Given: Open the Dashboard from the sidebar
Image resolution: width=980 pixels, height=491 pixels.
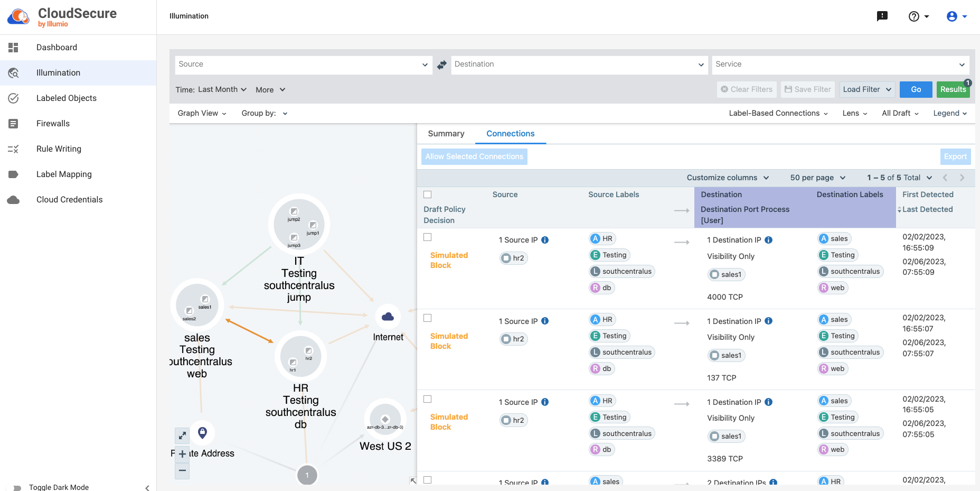Looking at the screenshot, I should coord(56,47).
